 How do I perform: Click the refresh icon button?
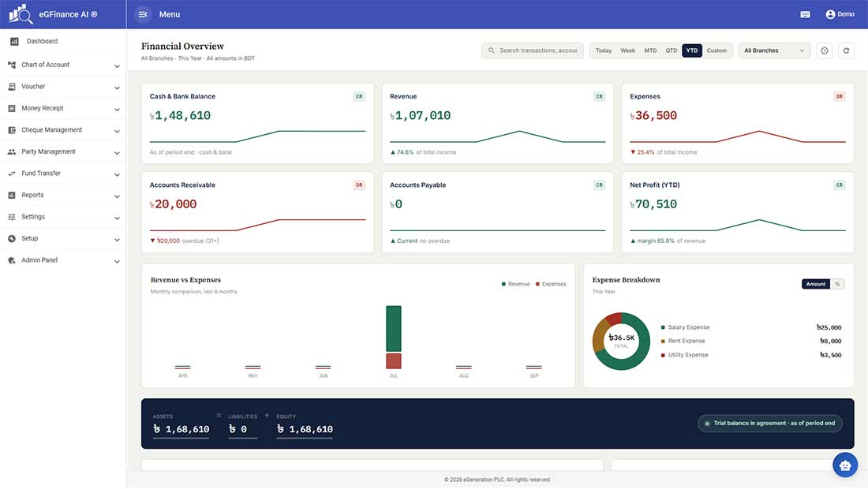[x=846, y=50]
